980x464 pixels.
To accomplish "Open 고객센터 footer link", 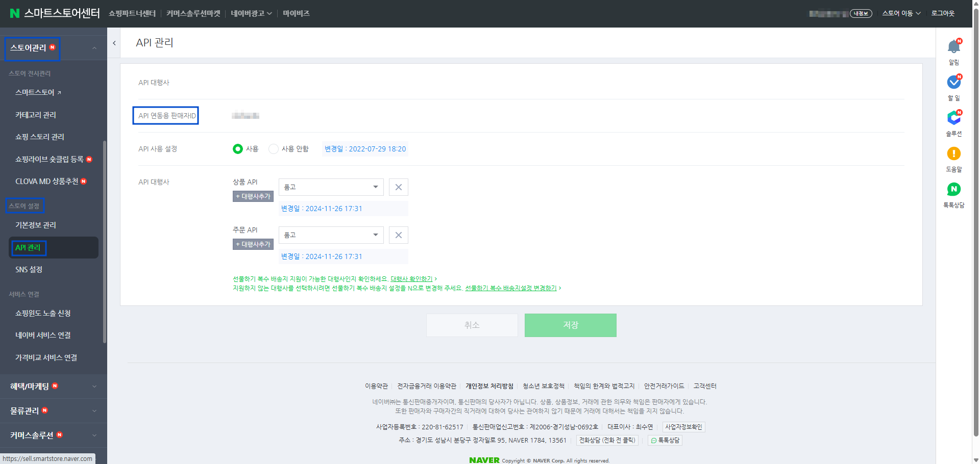I will pos(705,386).
